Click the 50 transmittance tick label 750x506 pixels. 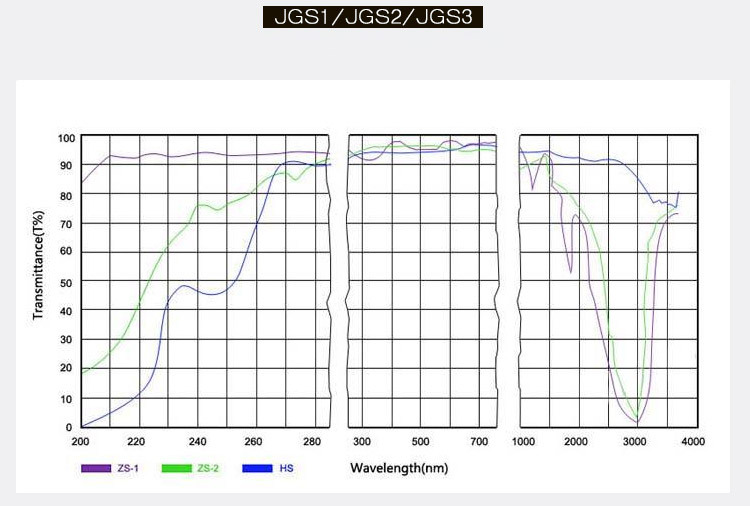pyautogui.click(x=66, y=283)
